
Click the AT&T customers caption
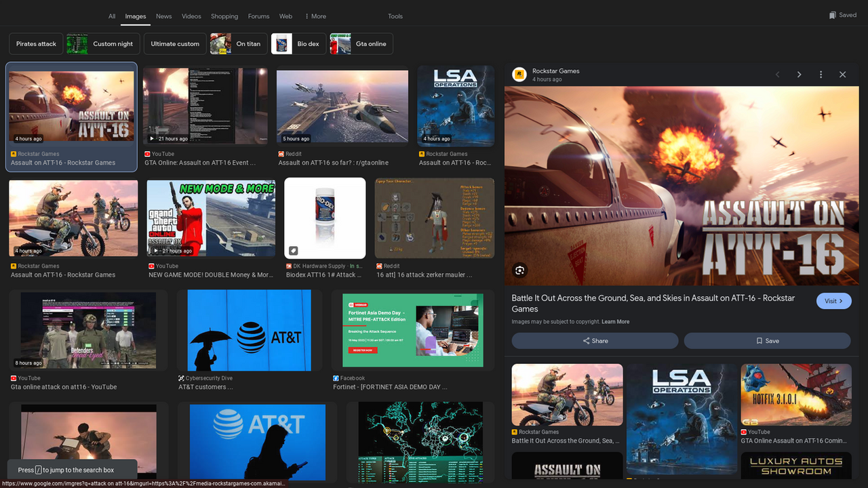(205, 387)
